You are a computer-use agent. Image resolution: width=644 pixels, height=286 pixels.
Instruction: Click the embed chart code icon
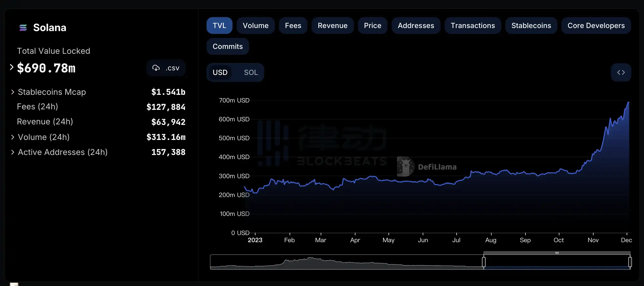coord(621,72)
